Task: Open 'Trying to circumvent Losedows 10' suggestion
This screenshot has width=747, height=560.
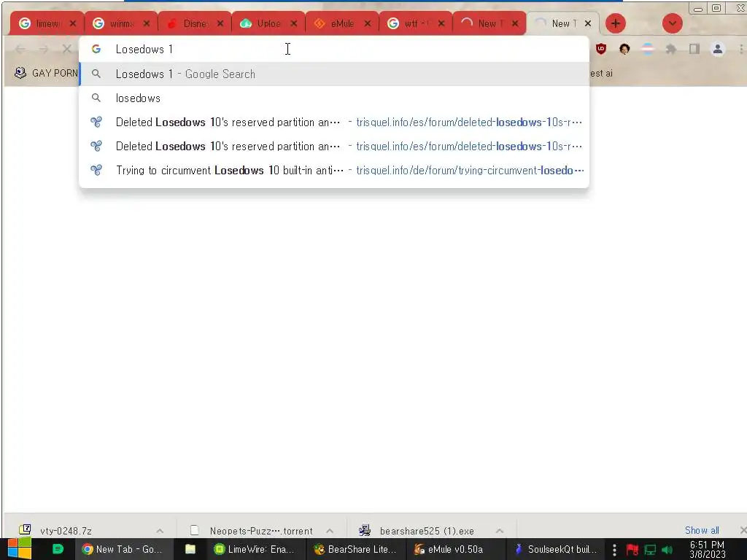Action: click(x=333, y=170)
